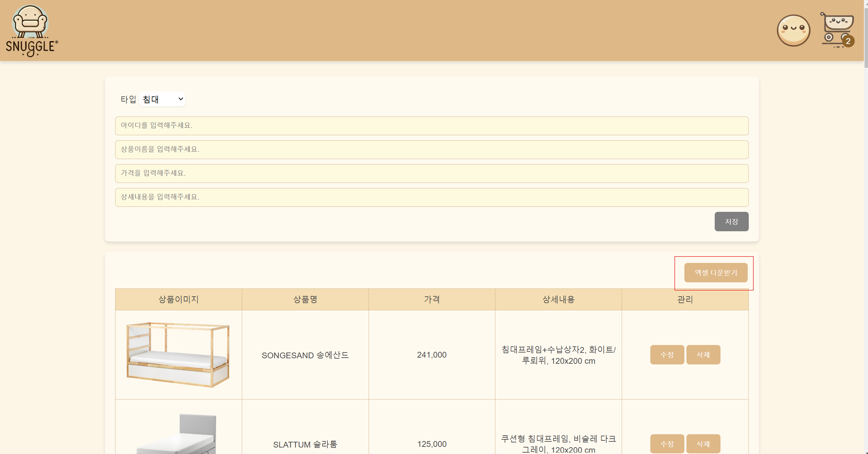
Task: Focus the 아이디를 입력해주세요 field
Action: [432, 126]
